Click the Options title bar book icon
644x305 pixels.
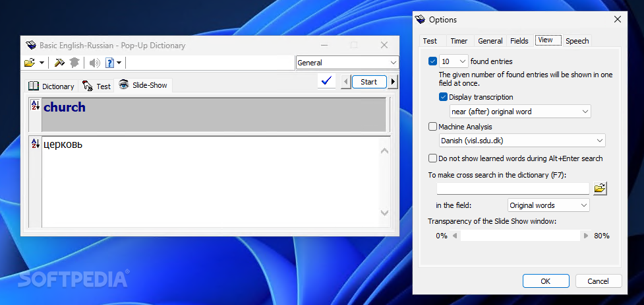click(420, 19)
